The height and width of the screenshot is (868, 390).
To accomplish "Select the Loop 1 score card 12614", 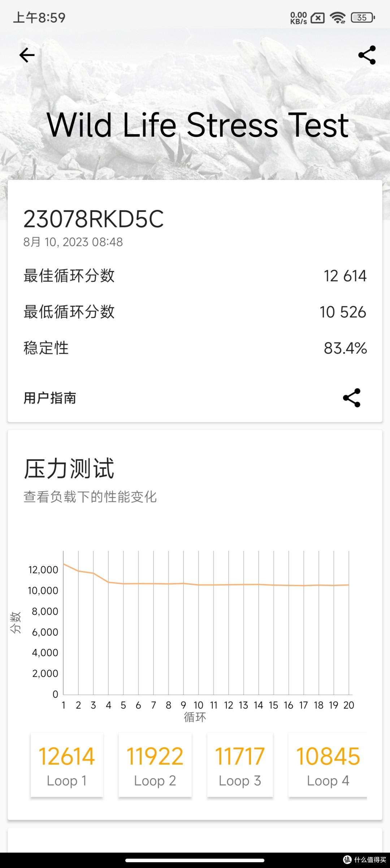I will (x=67, y=765).
